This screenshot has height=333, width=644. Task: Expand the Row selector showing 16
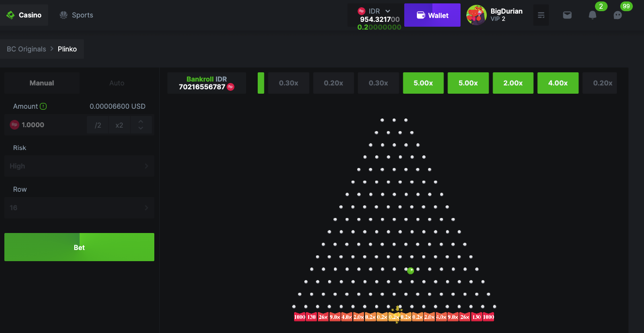(79, 207)
